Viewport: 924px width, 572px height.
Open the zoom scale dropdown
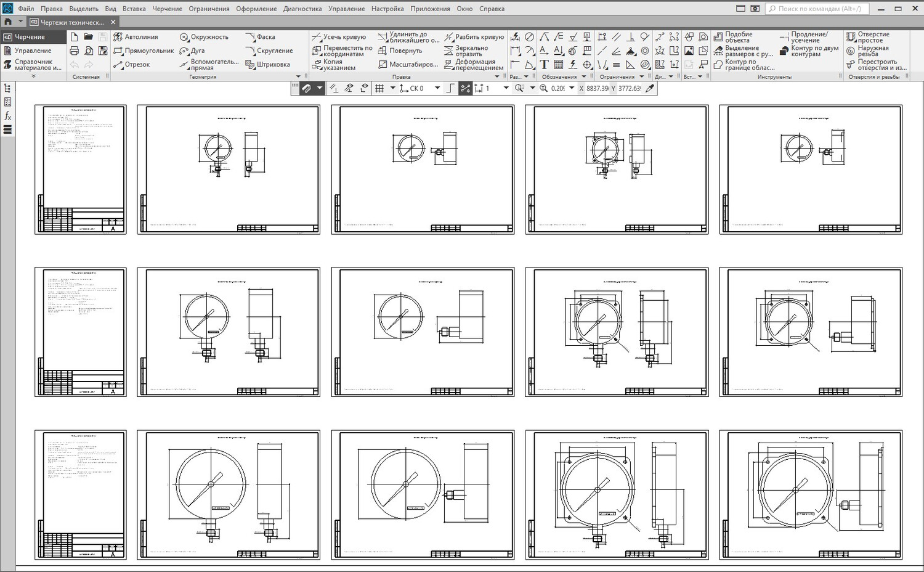572,88
